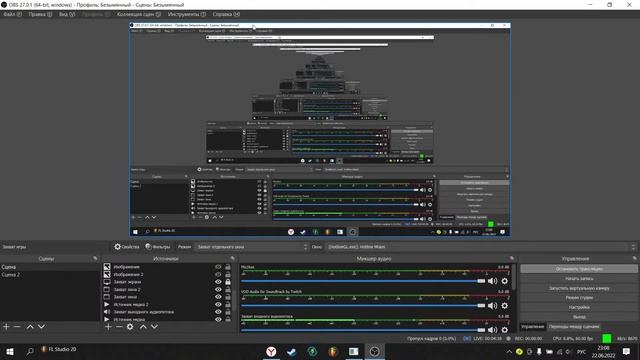The height and width of the screenshot is (360, 640).
Task: Hide the Захват экрана source
Action: coord(218,282)
